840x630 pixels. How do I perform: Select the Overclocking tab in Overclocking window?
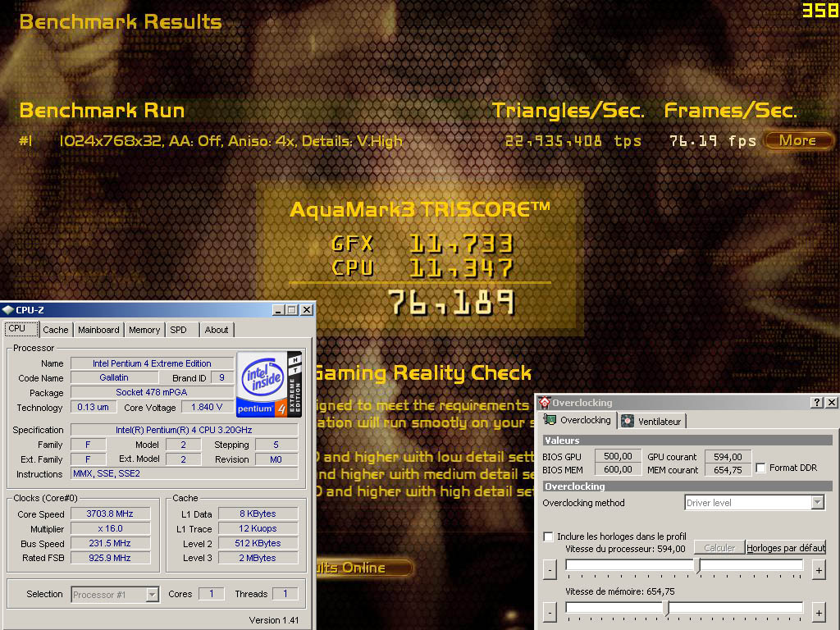pos(577,420)
